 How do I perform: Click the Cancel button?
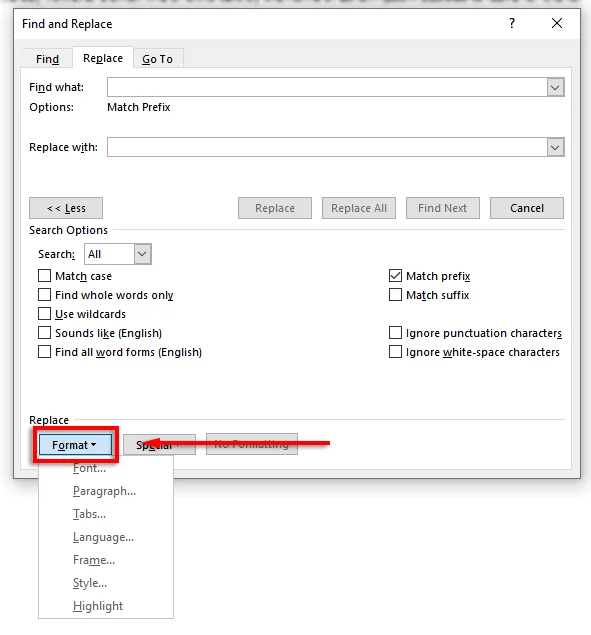(527, 208)
